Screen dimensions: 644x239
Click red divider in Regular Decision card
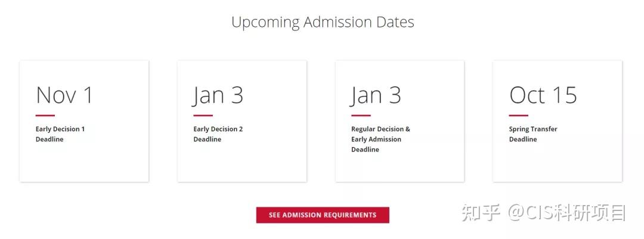click(x=361, y=115)
